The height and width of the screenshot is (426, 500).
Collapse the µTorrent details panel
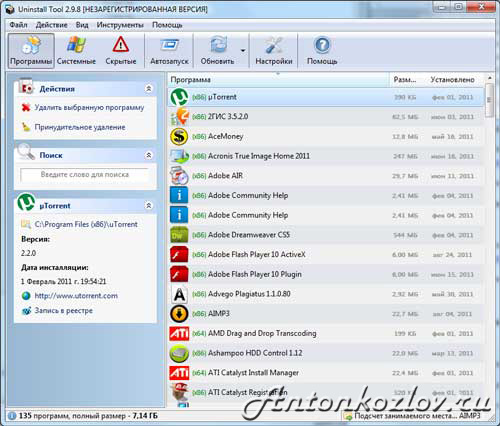pos(149,205)
